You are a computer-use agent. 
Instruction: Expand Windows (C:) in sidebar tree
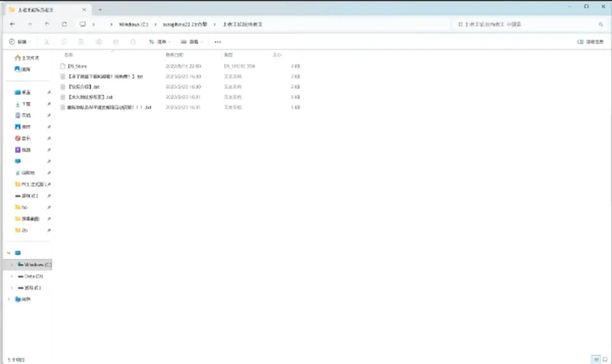point(11,265)
